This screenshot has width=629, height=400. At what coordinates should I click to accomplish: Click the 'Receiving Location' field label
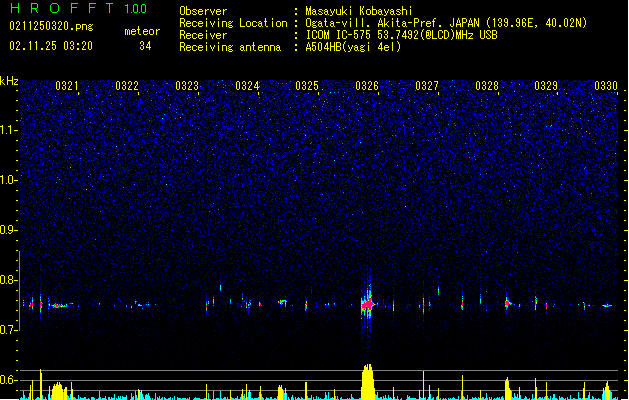(x=233, y=23)
